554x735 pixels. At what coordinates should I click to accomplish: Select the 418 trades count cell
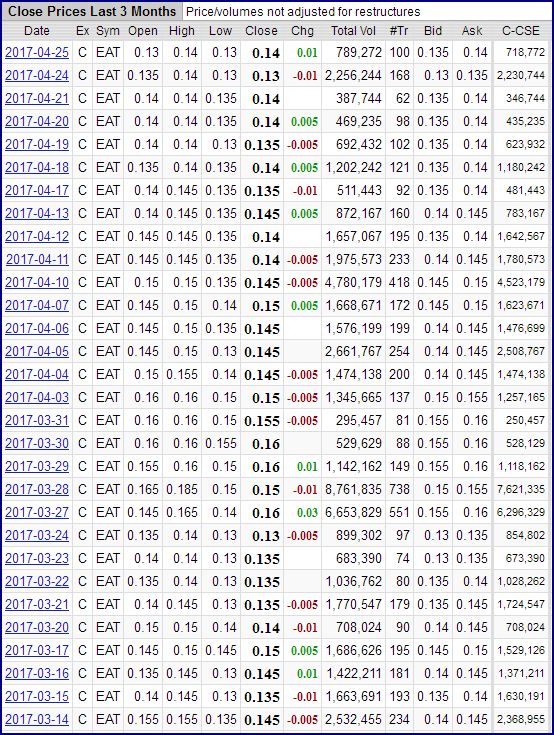(399, 282)
